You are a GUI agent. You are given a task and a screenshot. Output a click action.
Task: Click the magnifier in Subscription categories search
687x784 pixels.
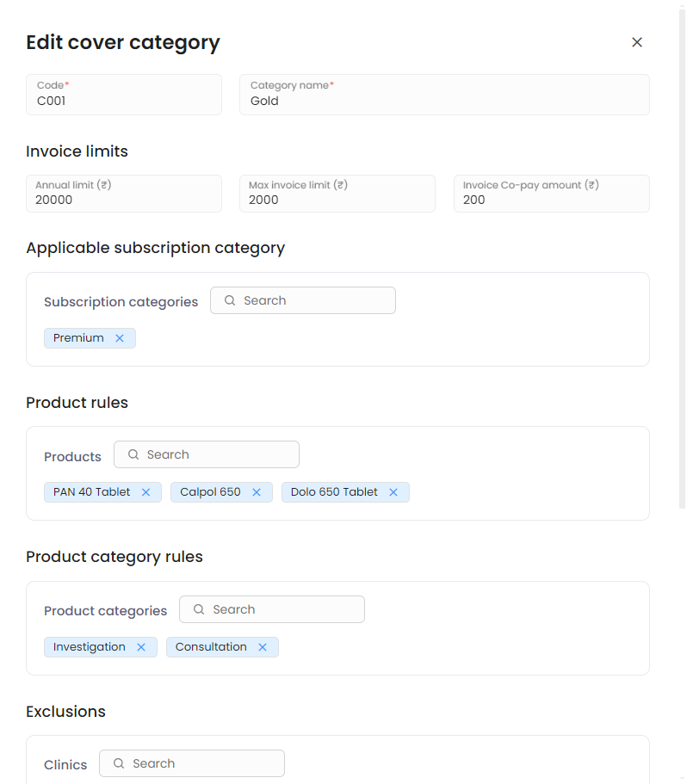[x=230, y=300]
